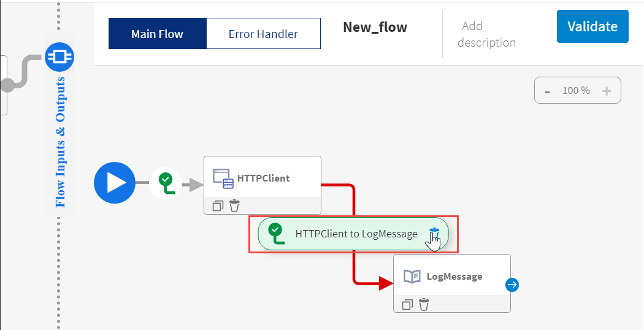This screenshot has height=330, width=644.
Task: Zoom out with the minus button
Action: 547,91
